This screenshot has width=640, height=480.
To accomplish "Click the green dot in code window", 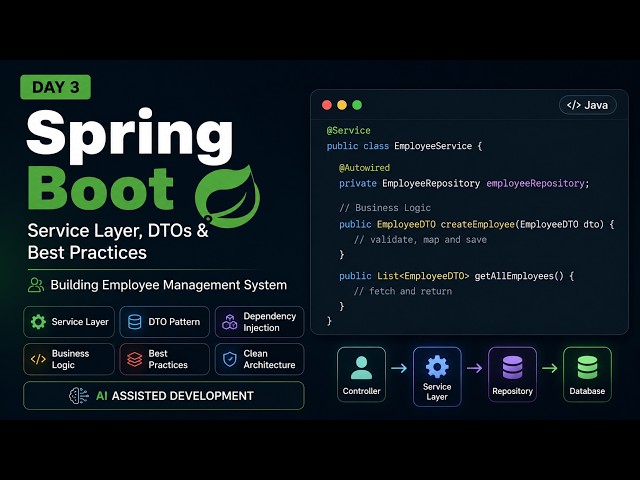I will [357, 105].
